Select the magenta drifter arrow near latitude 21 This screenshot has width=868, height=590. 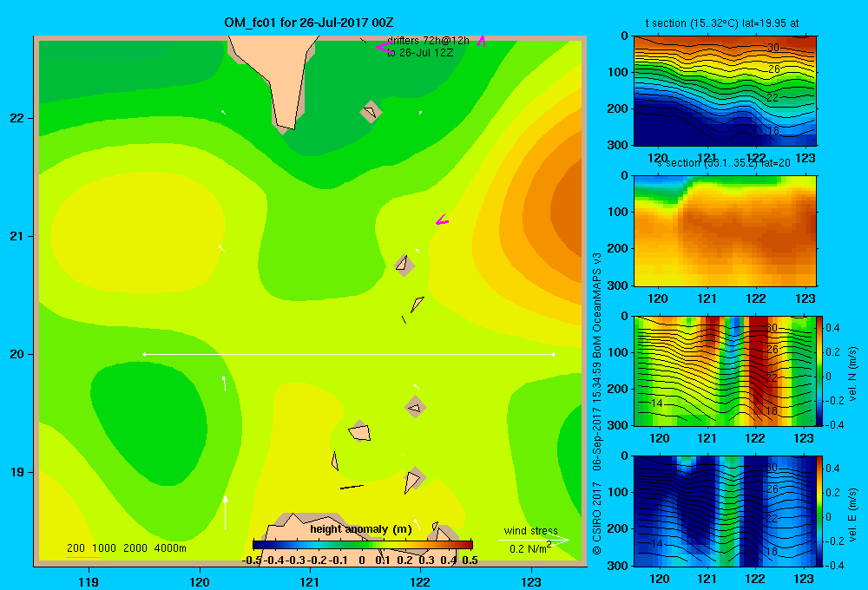[442, 220]
